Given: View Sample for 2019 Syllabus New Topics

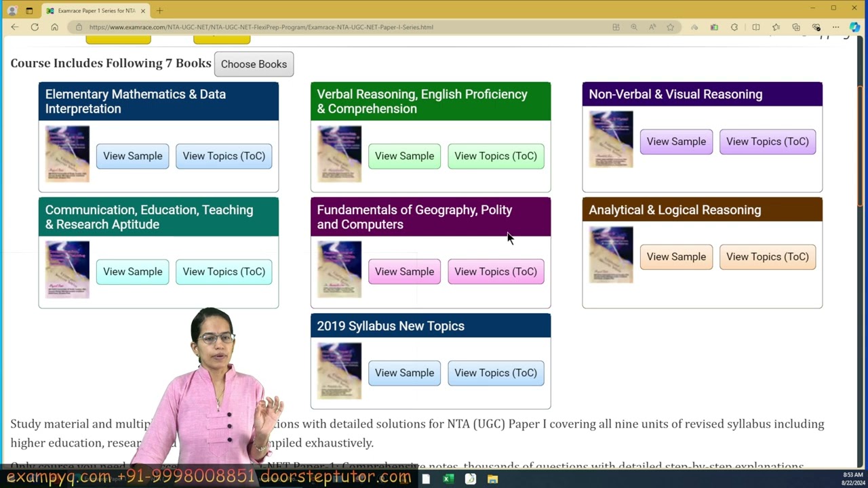Looking at the screenshot, I should coord(404,373).
